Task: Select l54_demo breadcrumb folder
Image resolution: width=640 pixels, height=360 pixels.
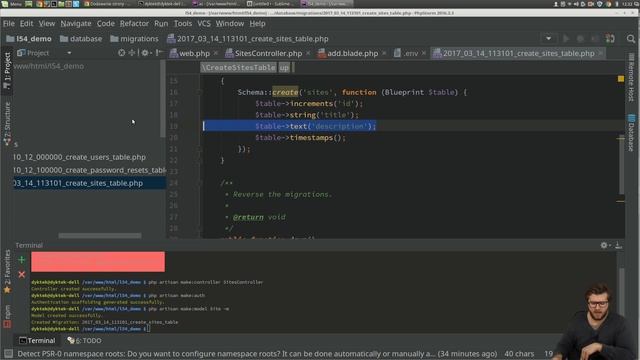Action: 29,39
